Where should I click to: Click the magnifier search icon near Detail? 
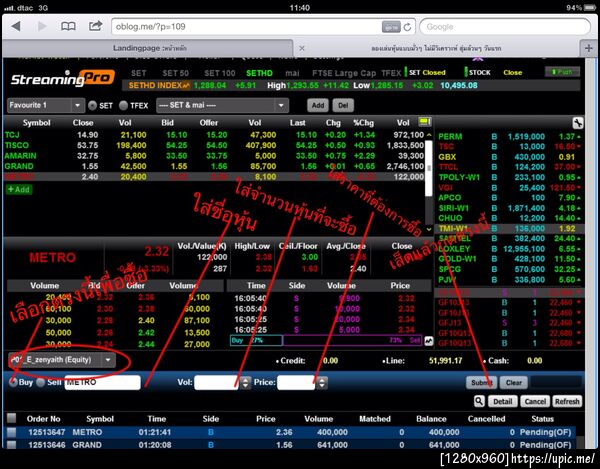(479, 401)
